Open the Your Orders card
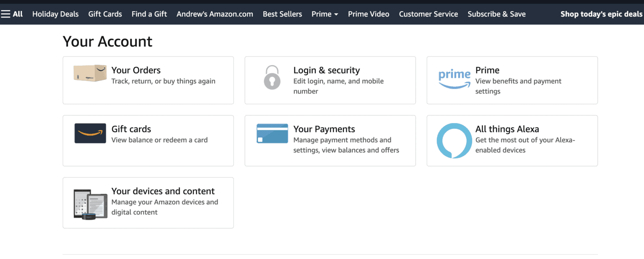This screenshot has height=259, width=644. (x=148, y=80)
